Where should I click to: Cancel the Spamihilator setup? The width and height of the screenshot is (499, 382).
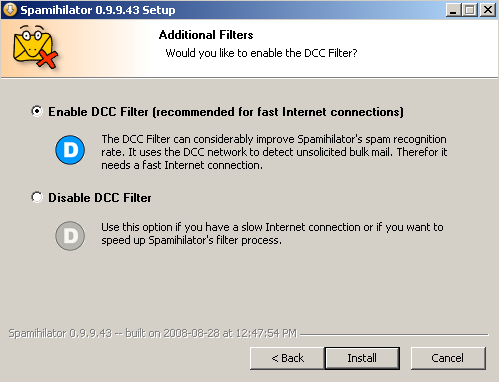click(448, 358)
